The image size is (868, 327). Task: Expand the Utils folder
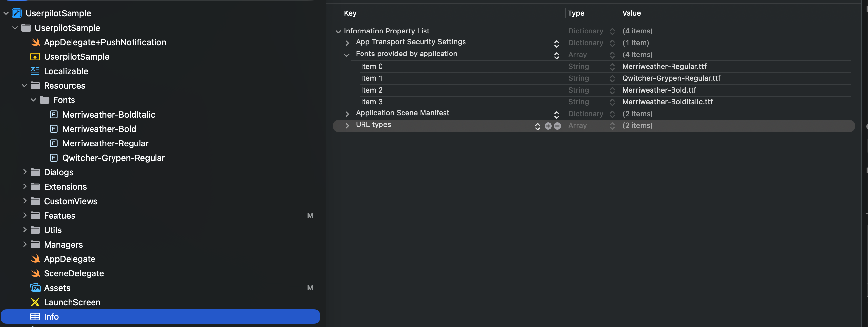(x=25, y=230)
